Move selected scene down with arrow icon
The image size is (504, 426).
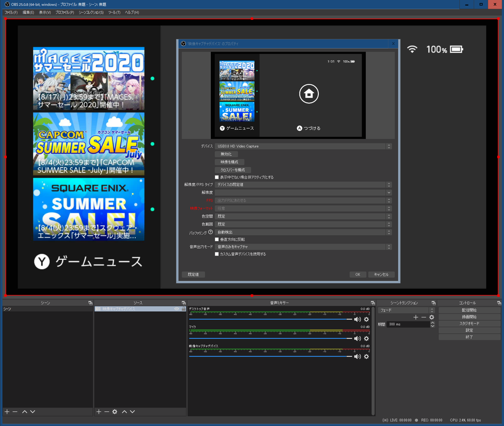[33, 412]
